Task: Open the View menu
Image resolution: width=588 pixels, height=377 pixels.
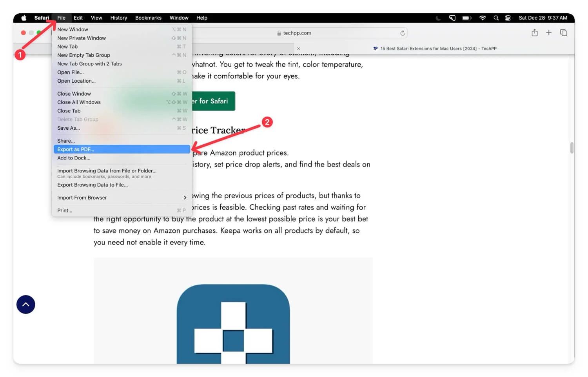Action: coord(96,18)
